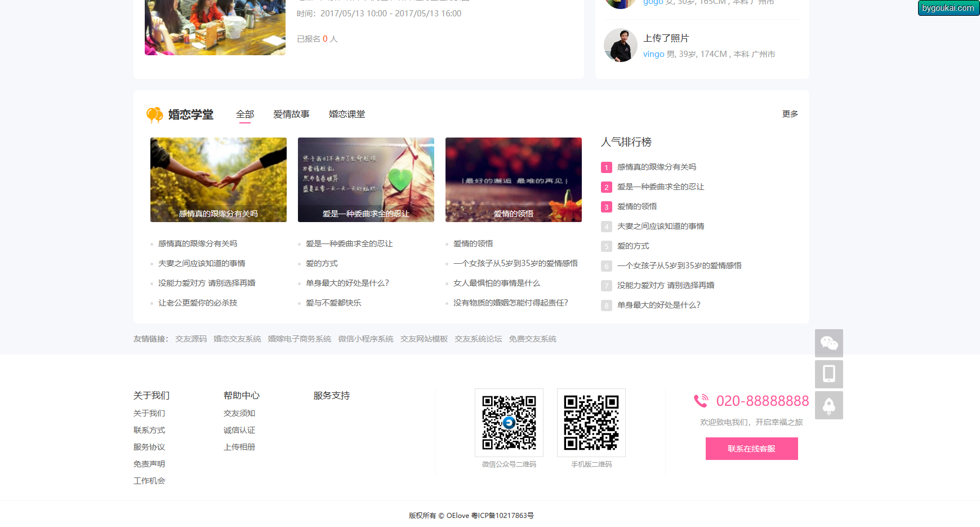980x527 pixels.
Task: Open the mobile phone floating sidebar icon
Action: [x=828, y=374]
